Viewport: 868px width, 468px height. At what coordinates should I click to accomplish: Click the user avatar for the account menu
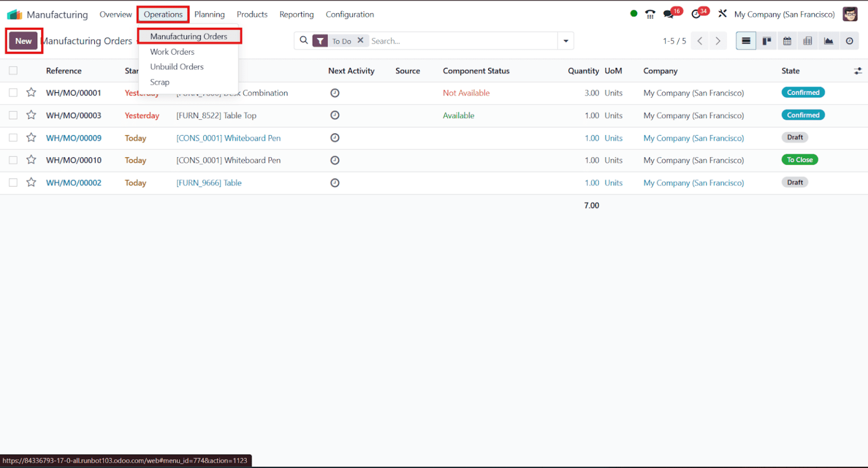850,14
